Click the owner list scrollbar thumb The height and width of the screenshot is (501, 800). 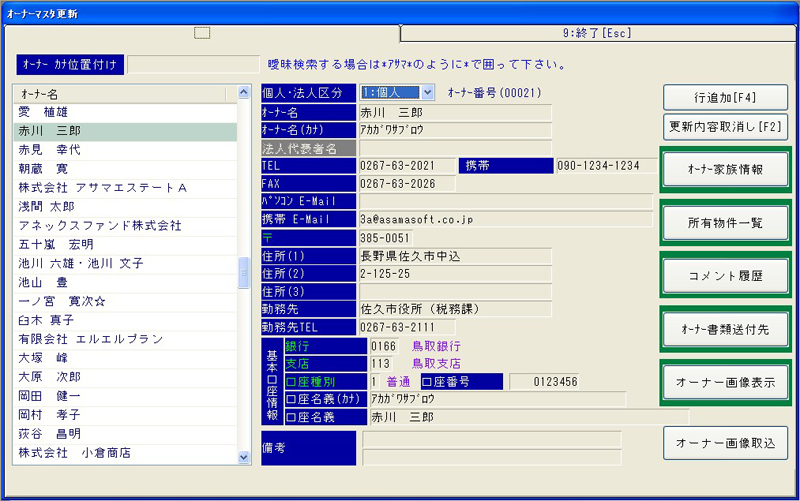pos(244,273)
